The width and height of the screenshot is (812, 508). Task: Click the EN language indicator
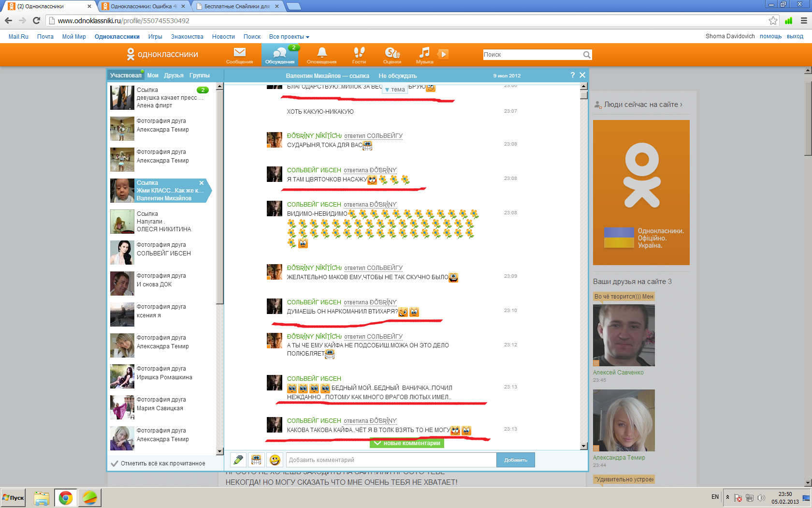click(715, 497)
